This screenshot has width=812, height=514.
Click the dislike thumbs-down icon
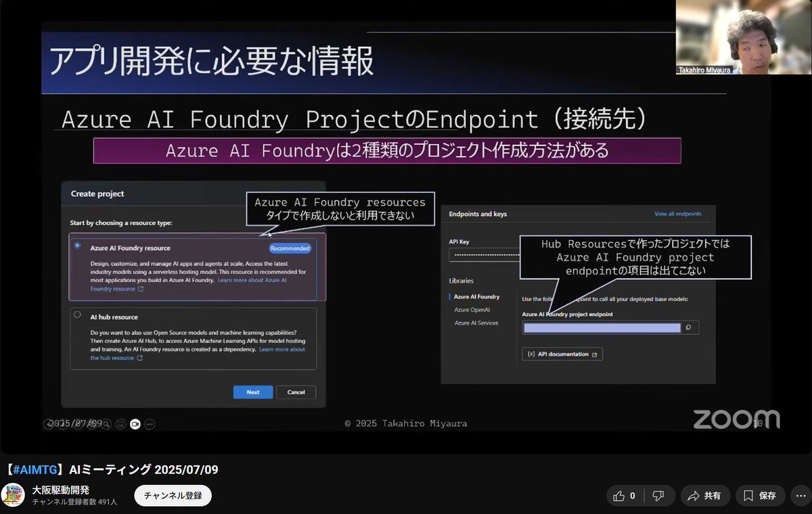point(658,496)
